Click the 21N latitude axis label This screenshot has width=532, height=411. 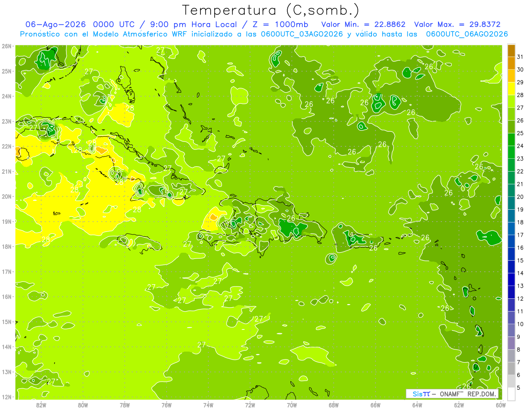pos(7,172)
